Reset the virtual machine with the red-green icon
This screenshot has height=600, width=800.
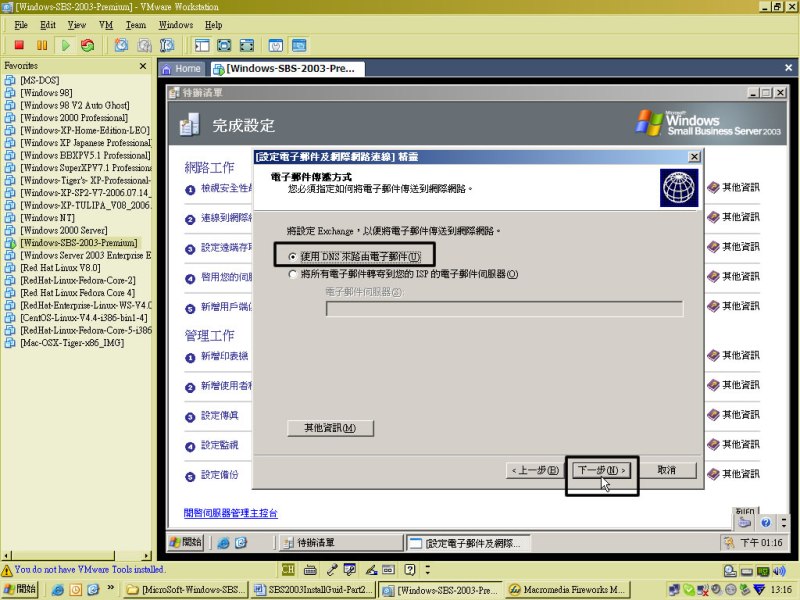click(x=88, y=45)
